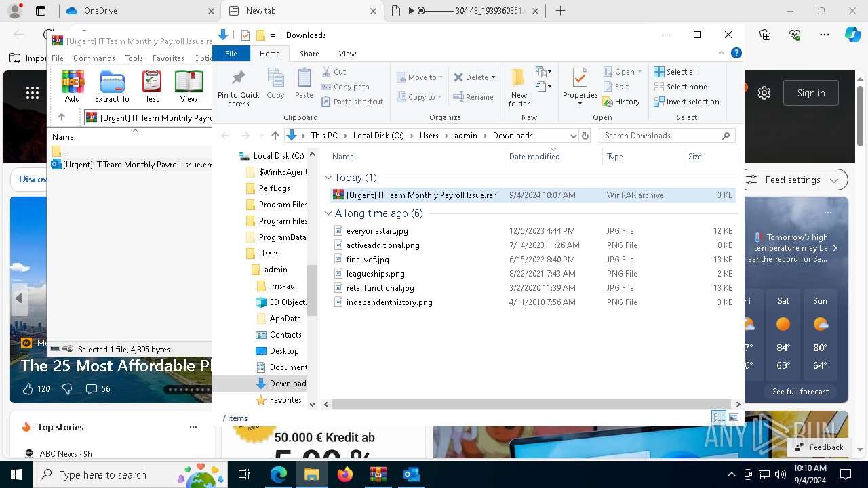Select activeadditional.png file
This screenshot has width=868, height=488.
[382, 245]
